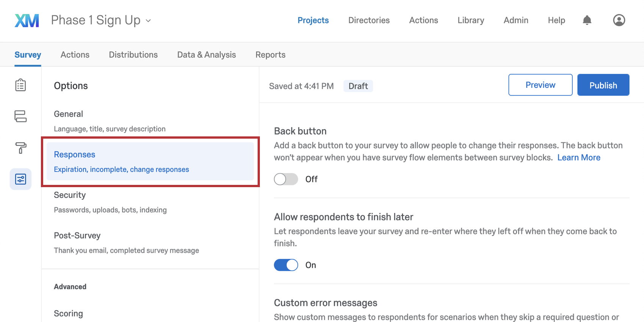The height and width of the screenshot is (322, 644).
Task: Open the survey flow icon in sidebar
Action: point(20,116)
